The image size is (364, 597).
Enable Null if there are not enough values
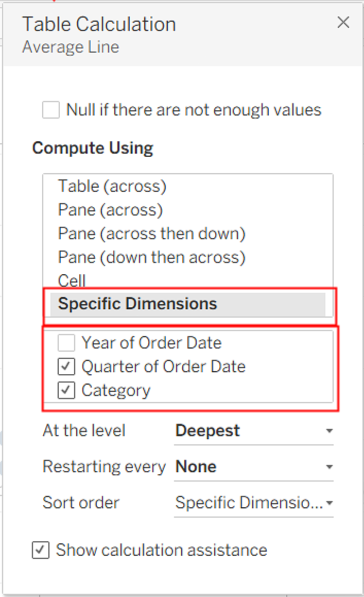(50, 110)
